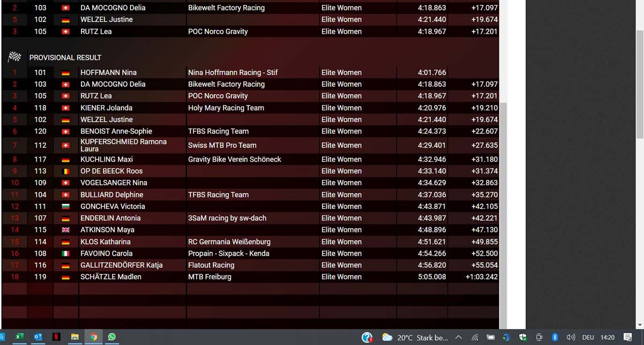Viewport: 644px width, 345px height.
Task: Show hidden system tray icons
Action: (459, 337)
